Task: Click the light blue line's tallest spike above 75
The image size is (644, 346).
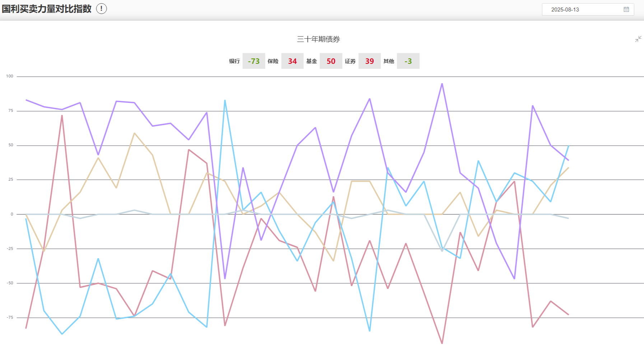Action: [x=225, y=101]
